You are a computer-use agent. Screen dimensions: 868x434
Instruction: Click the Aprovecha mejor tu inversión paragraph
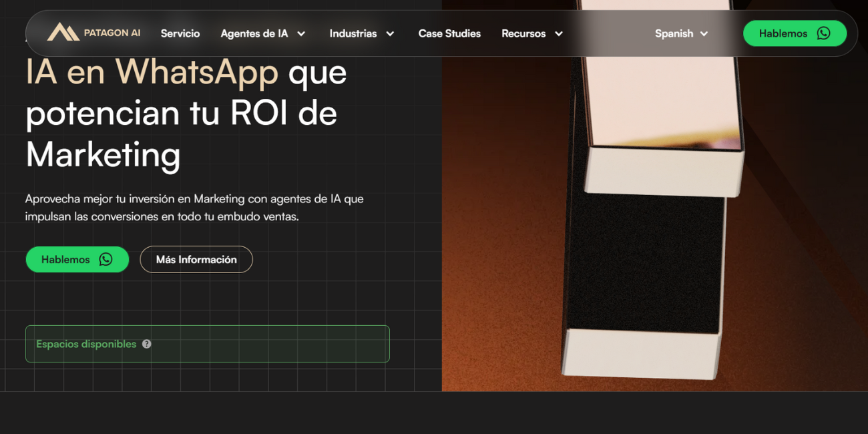194,208
